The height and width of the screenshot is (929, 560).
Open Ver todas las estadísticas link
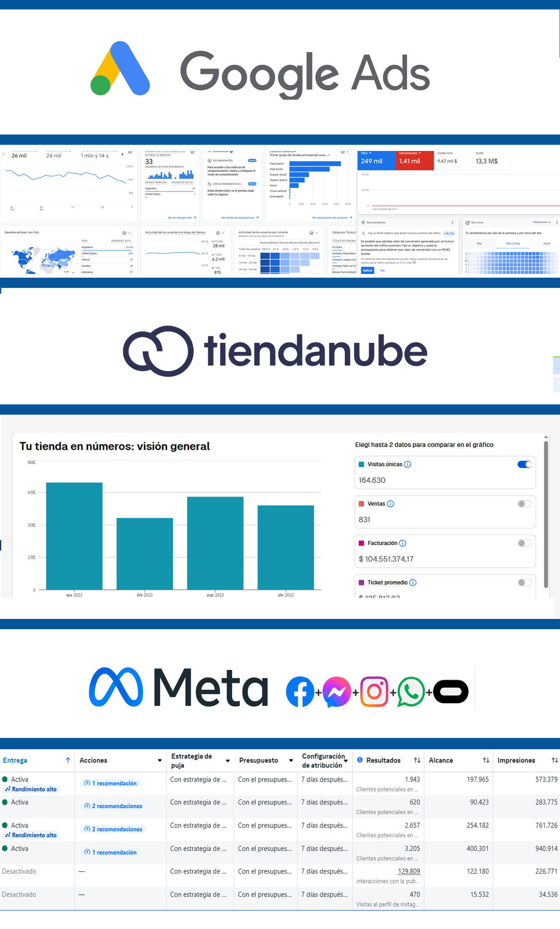point(240,218)
